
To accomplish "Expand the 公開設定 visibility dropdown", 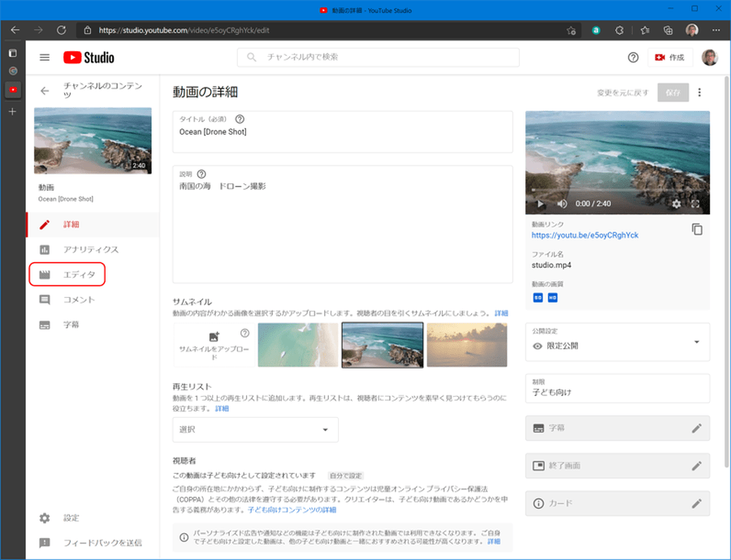I will [617, 342].
